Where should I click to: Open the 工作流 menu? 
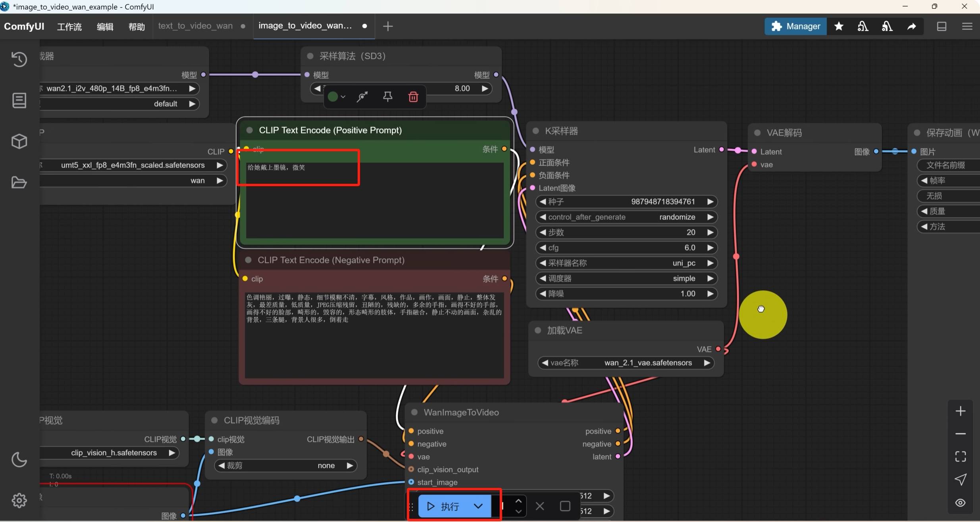[69, 27]
